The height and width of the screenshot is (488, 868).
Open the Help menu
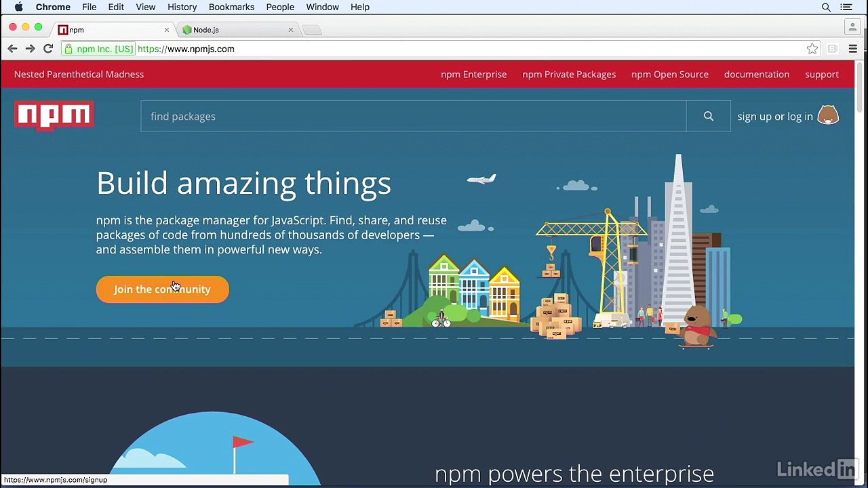pyautogui.click(x=360, y=7)
